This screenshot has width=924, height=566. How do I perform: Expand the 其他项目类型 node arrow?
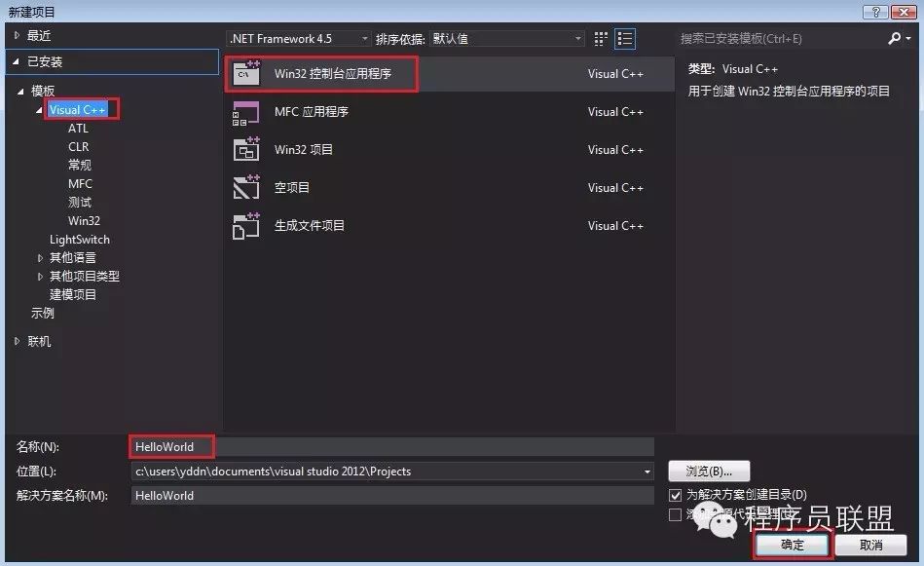pyautogui.click(x=40, y=276)
